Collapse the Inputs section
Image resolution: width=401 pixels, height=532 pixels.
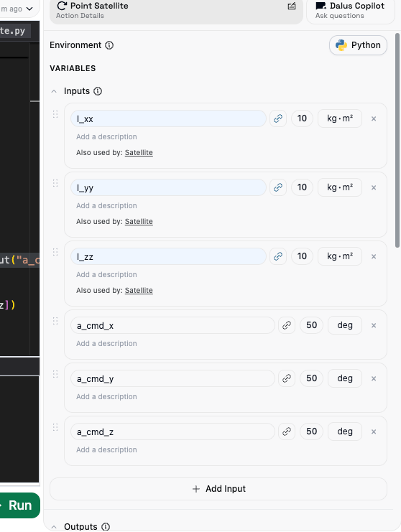54,91
